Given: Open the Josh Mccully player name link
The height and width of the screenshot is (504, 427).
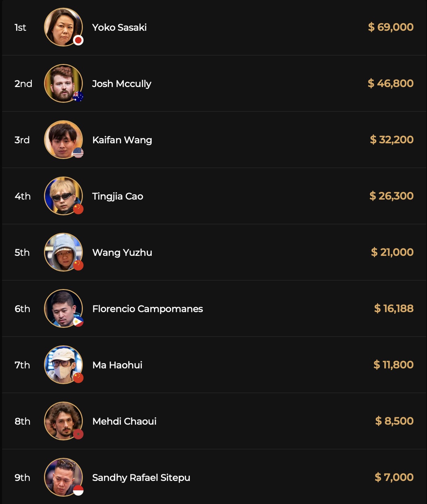Looking at the screenshot, I should click(x=122, y=84).
